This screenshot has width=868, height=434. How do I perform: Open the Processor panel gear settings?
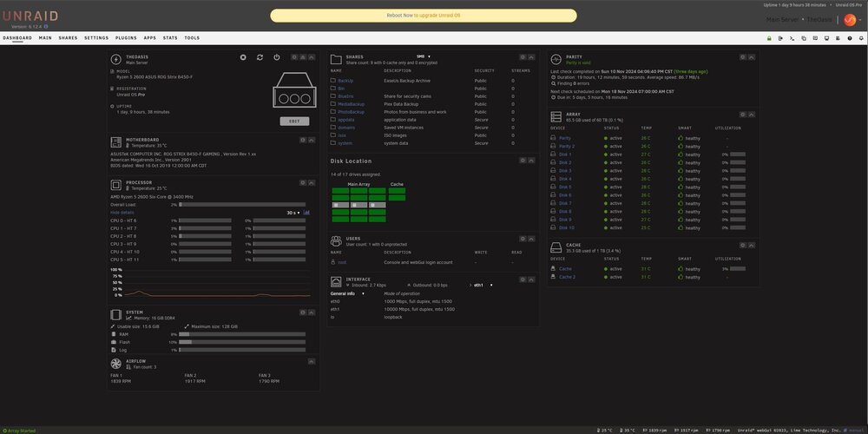303,182
